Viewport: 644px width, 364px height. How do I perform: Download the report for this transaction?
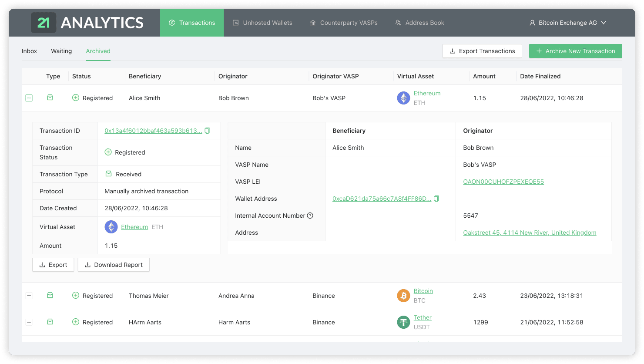tap(114, 265)
